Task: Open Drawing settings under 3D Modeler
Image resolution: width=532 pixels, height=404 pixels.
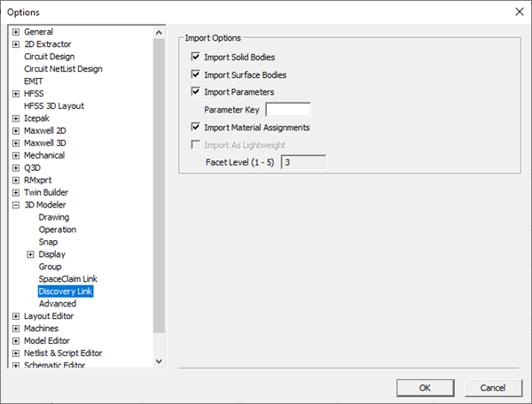Action: [54, 217]
